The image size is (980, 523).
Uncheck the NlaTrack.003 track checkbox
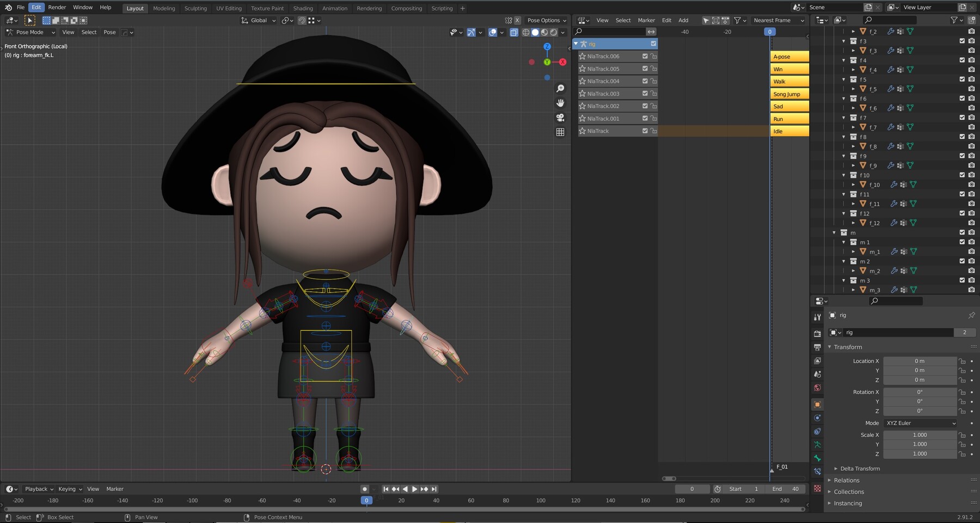coord(645,94)
